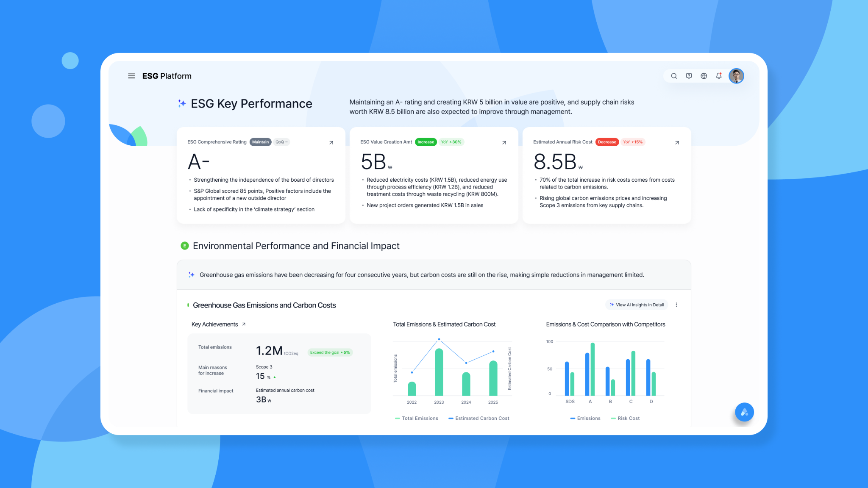
Task: Click the Estimated Annual Risk Cost expand arrow
Action: [677, 143]
